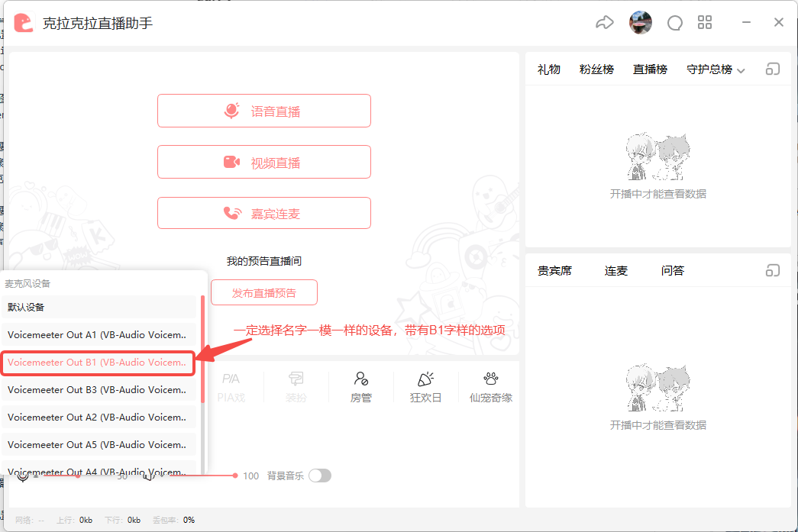The height and width of the screenshot is (532, 798).
Task: Pop out the 贵宾席 panel icon
Action: pyautogui.click(x=773, y=270)
